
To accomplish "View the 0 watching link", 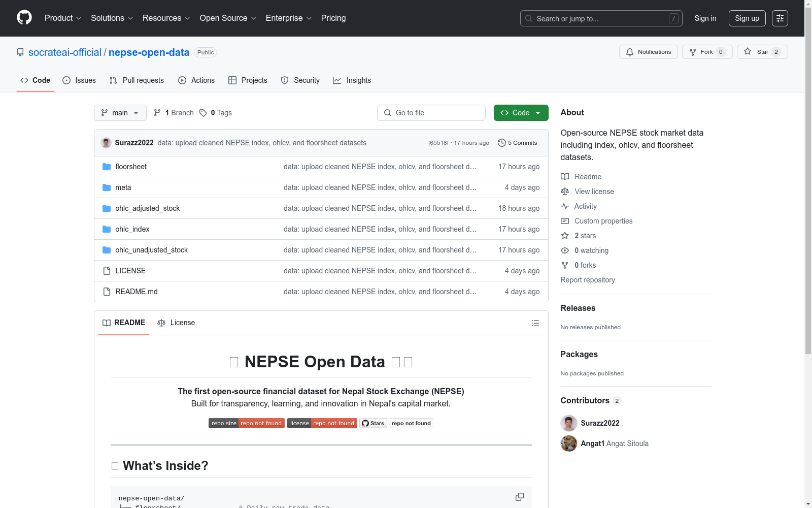I will [585, 250].
